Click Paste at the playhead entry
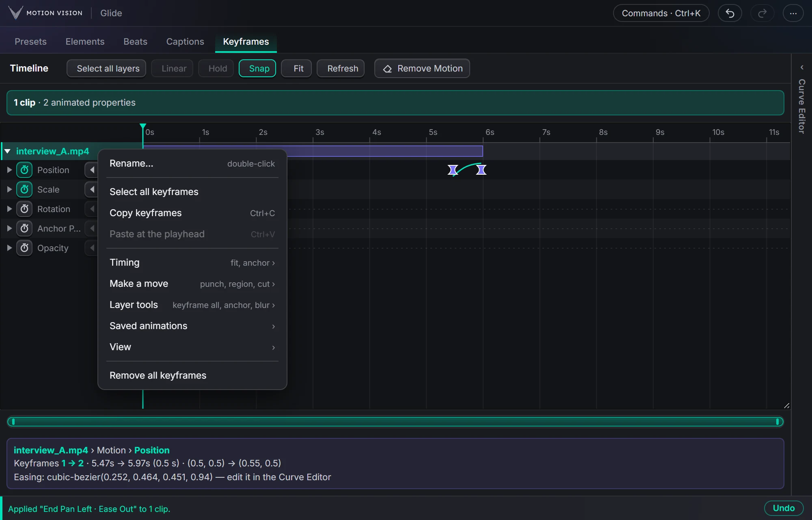The height and width of the screenshot is (520, 812). [x=192, y=234]
